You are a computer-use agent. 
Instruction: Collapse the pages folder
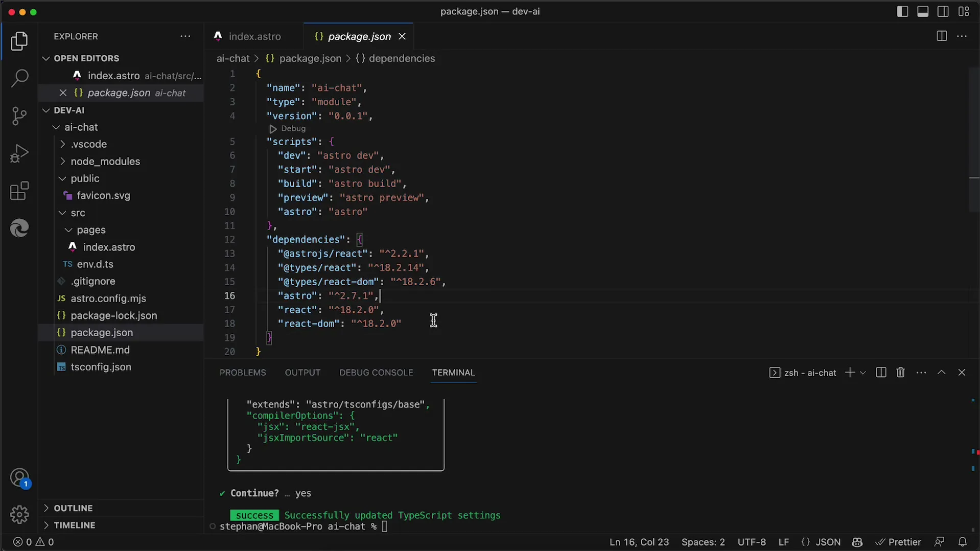point(122,229)
